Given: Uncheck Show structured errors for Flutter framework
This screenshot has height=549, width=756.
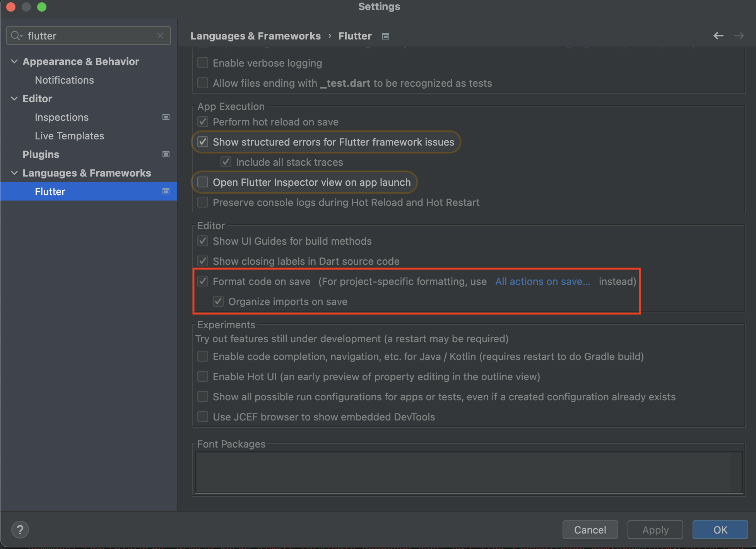Looking at the screenshot, I should point(203,142).
